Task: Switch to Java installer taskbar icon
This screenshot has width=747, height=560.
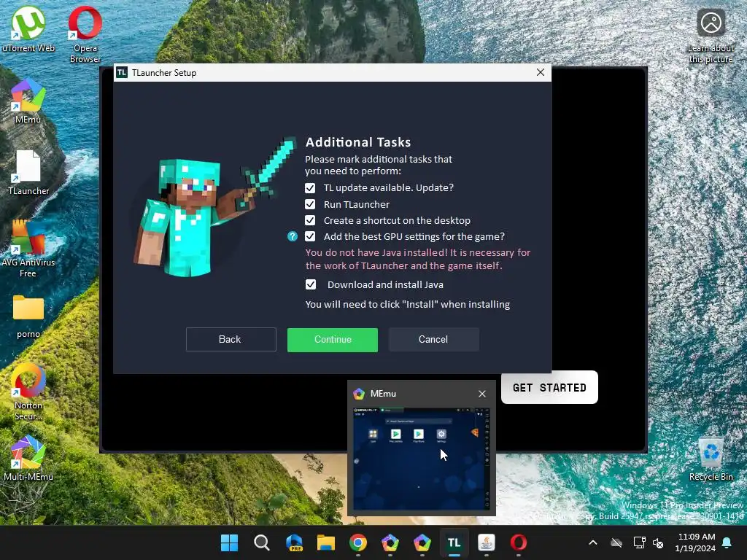Action: [487, 542]
